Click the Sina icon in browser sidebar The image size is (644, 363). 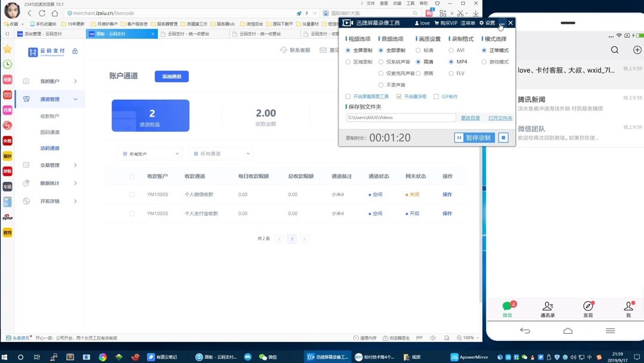coord(7,216)
